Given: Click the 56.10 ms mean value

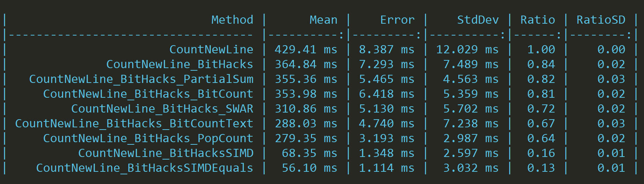Looking at the screenshot, I should [x=309, y=168].
